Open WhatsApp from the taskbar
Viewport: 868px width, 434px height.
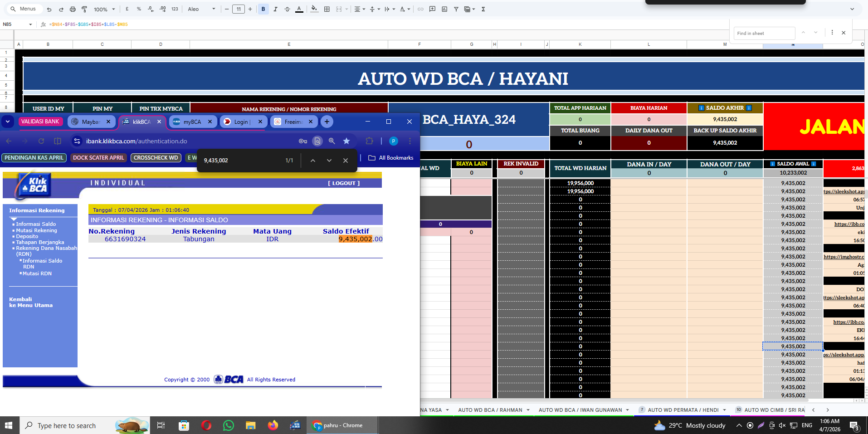[229, 425]
